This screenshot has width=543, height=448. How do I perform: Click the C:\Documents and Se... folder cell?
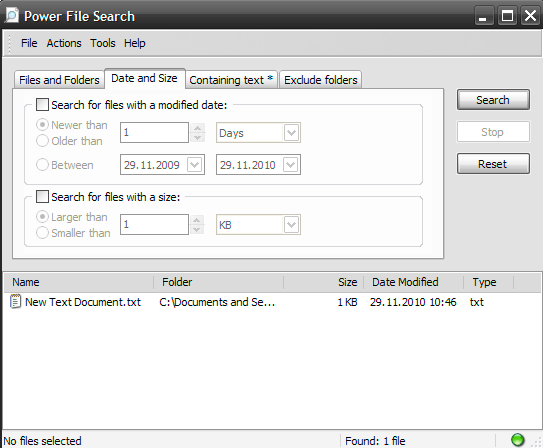[x=217, y=302]
